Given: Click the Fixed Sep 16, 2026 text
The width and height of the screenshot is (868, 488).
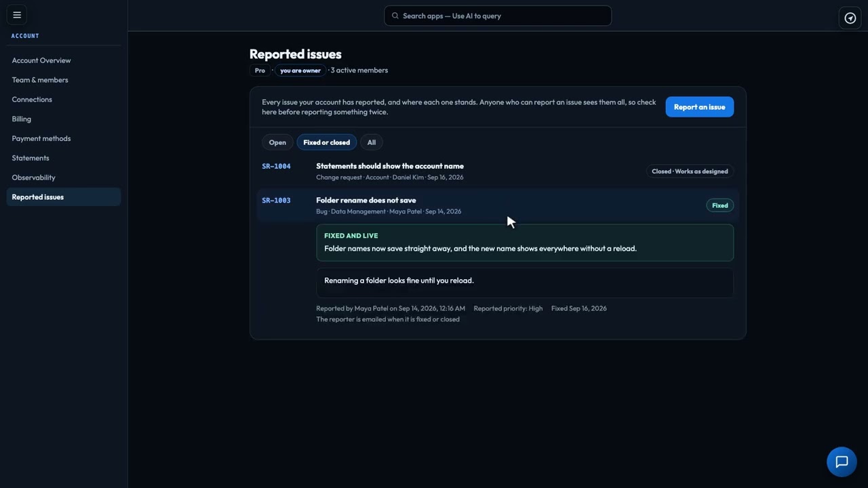Looking at the screenshot, I should click(x=579, y=308).
